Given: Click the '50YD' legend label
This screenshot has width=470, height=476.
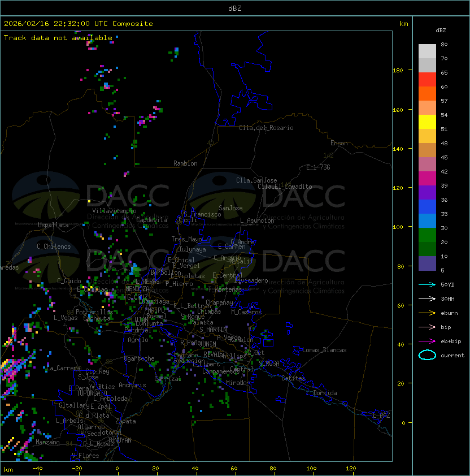Looking at the screenshot, I should click(x=447, y=285).
